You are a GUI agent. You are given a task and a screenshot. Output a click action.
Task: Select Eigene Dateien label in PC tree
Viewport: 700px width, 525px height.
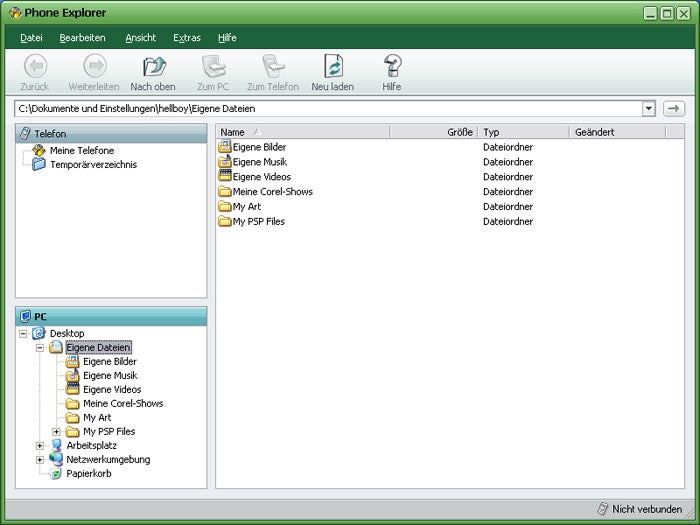(98, 347)
